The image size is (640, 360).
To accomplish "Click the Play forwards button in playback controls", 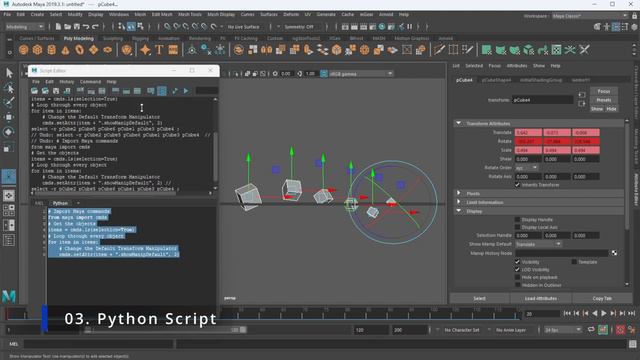I will (604, 313).
